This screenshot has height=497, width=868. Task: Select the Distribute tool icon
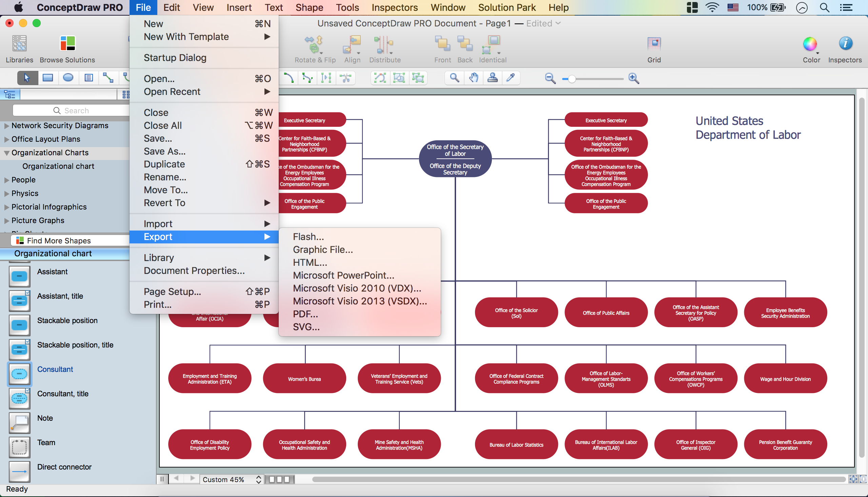click(383, 45)
